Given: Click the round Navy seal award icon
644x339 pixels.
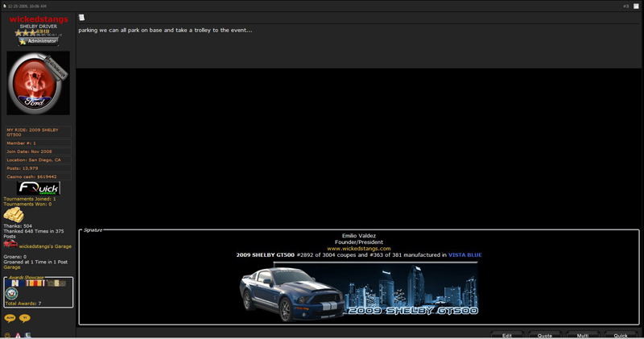Looking at the screenshot, I should pos(11,293).
